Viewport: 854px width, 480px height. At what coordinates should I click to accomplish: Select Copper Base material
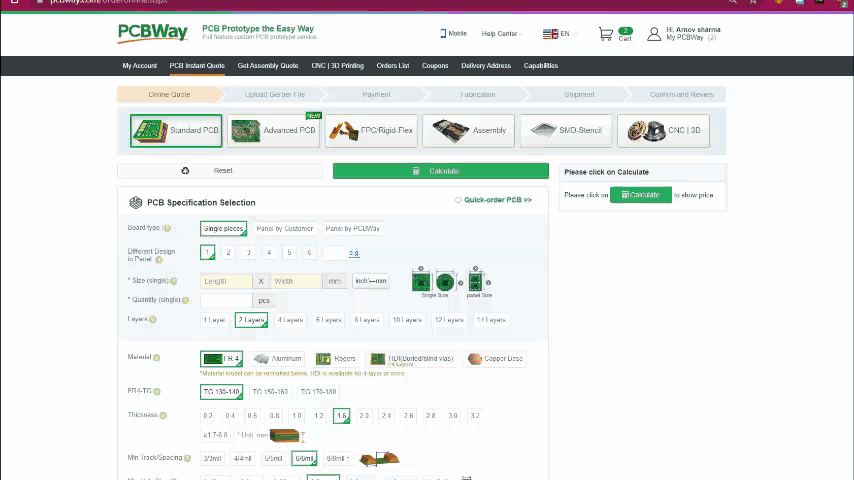tap(495, 359)
